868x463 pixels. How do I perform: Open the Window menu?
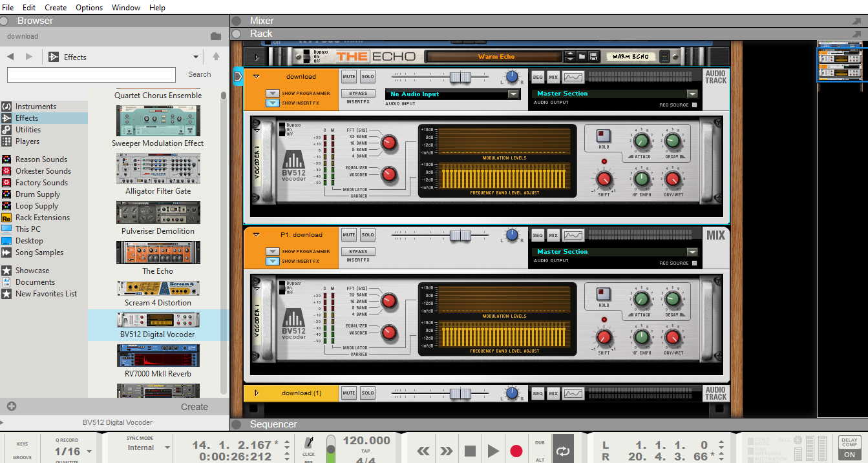pyautogui.click(x=126, y=7)
